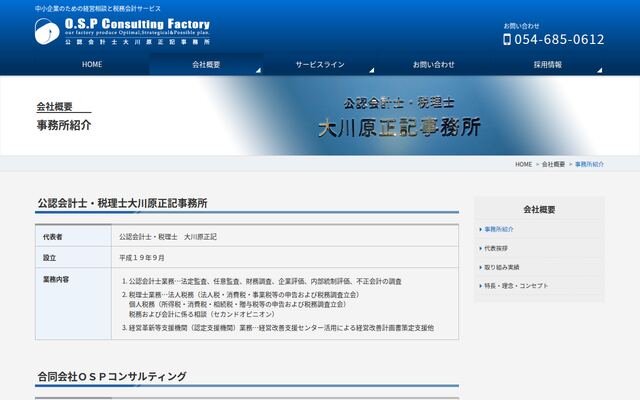Click the O.S.P Consulting Factory logo
The image size is (640, 400).
(122, 31)
